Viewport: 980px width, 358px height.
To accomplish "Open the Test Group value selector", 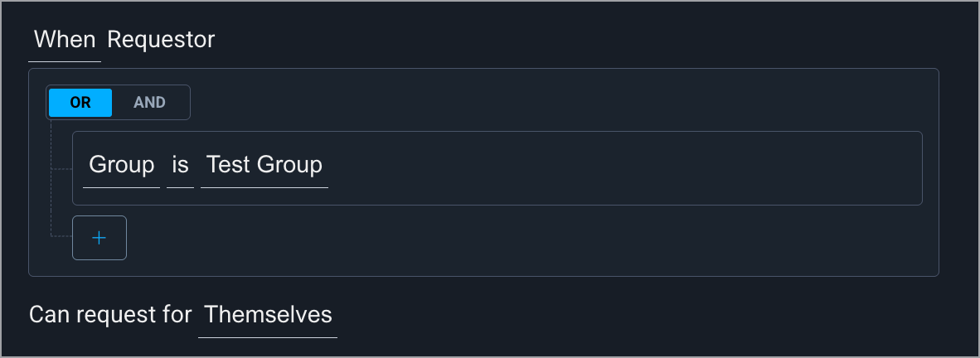I will point(264,166).
